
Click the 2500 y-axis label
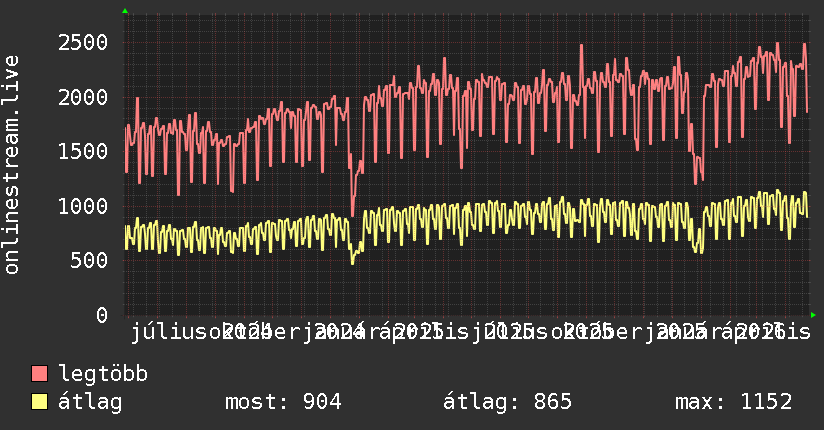[x=83, y=43]
